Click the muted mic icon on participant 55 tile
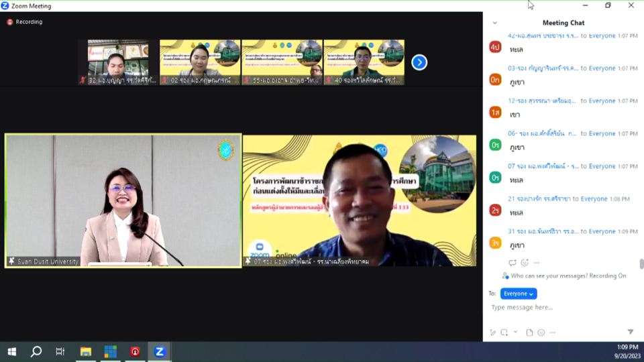This screenshot has height=362, width=644. (x=247, y=80)
